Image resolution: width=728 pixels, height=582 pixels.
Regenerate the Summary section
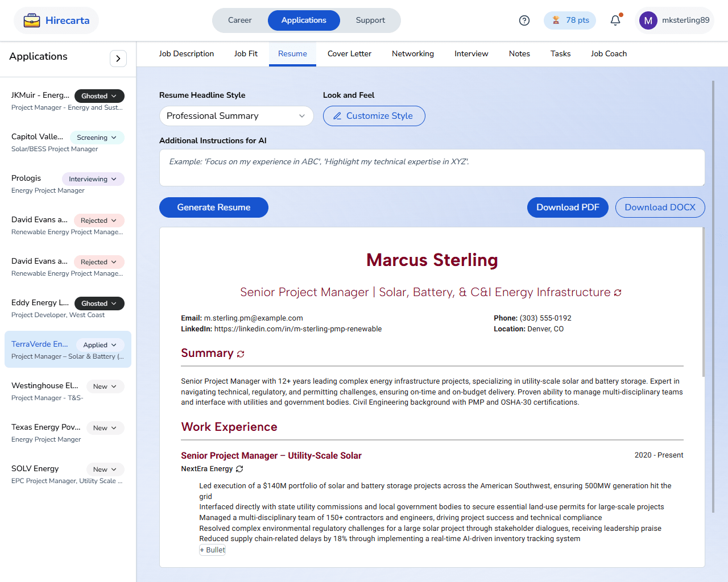point(241,354)
